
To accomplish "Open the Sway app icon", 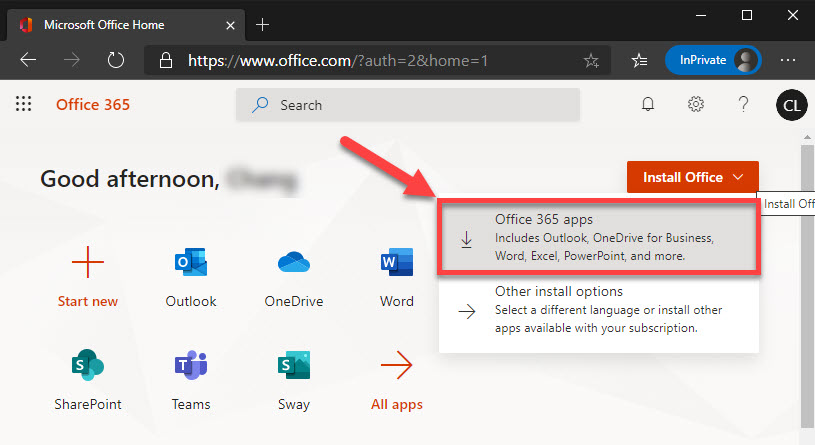I will [294, 365].
